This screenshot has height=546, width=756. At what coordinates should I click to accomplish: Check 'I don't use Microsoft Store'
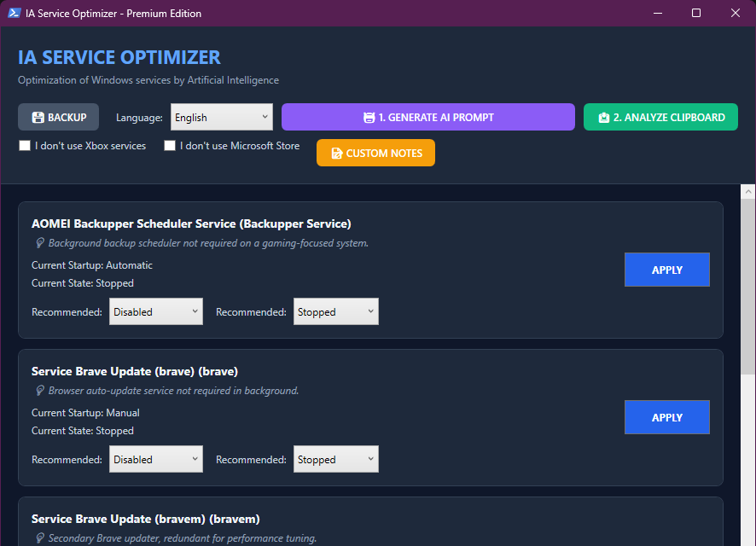click(170, 146)
